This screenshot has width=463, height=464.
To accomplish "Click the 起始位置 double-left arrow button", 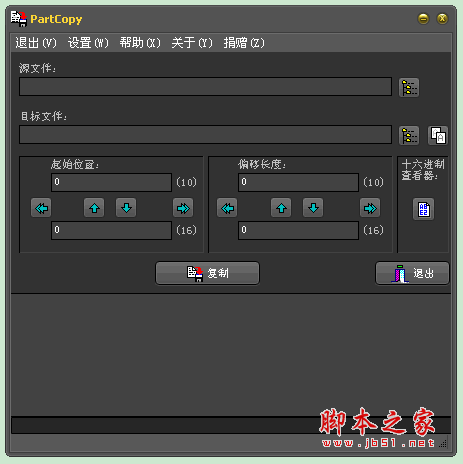I will [x=41, y=208].
